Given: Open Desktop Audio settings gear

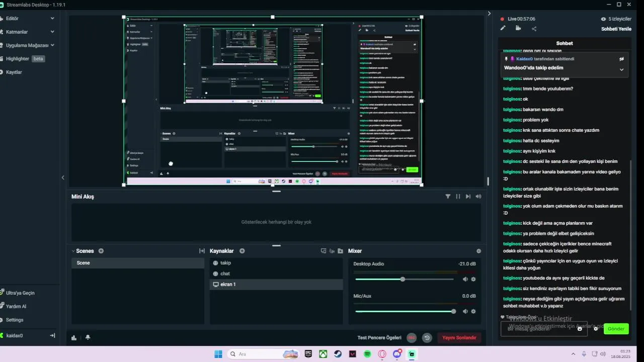Looking at the screenshot, I should click(x=473, y=279).
